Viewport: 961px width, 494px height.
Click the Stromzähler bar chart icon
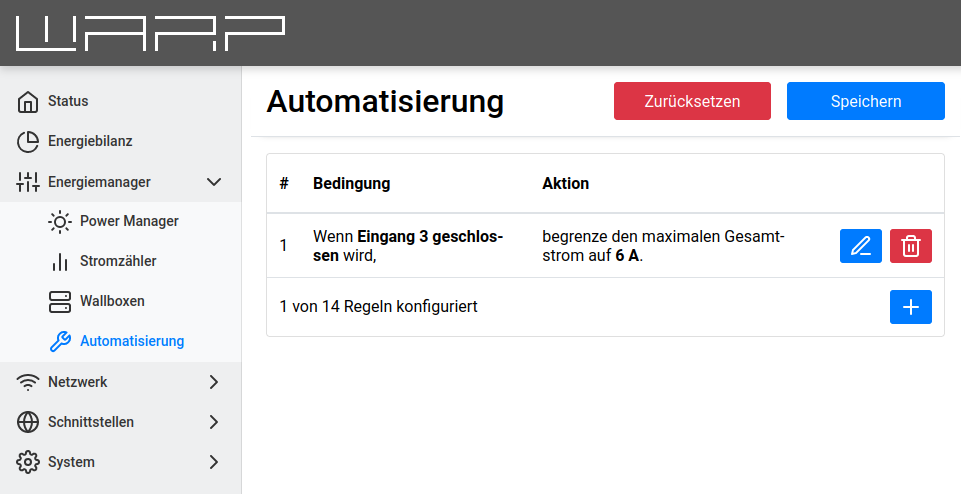(60, 261)
